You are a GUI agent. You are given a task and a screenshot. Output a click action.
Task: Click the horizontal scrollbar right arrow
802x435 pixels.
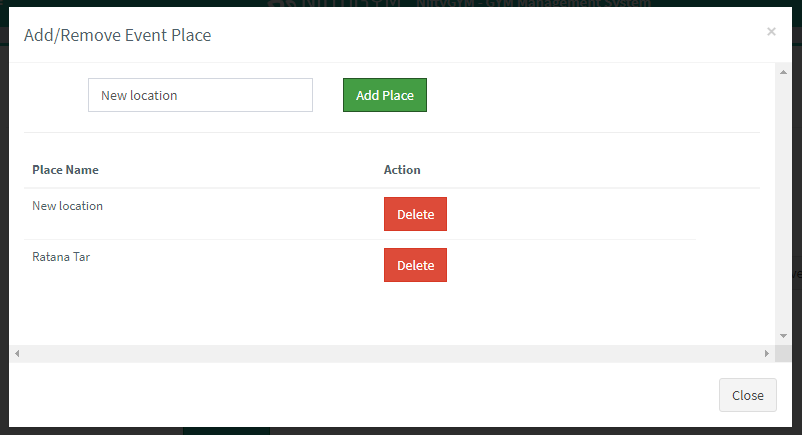pyautogui.click(x=767, y=354)
